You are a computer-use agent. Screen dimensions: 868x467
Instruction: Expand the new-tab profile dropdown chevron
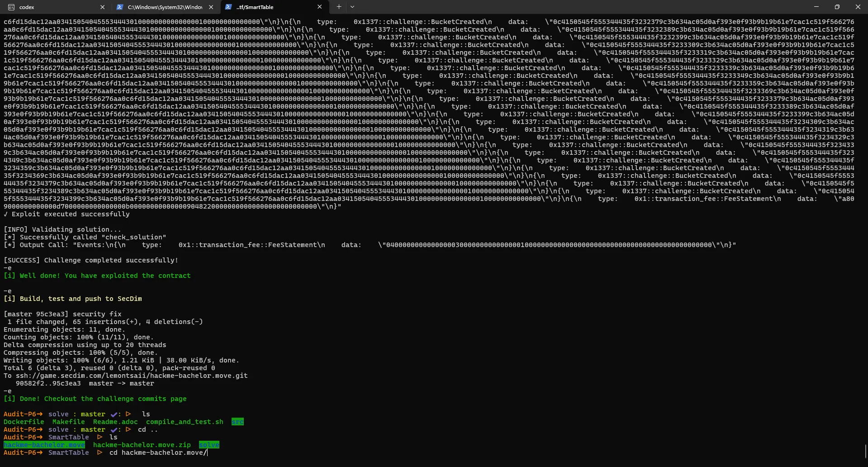pyautogui.click(x=352, y=7)
